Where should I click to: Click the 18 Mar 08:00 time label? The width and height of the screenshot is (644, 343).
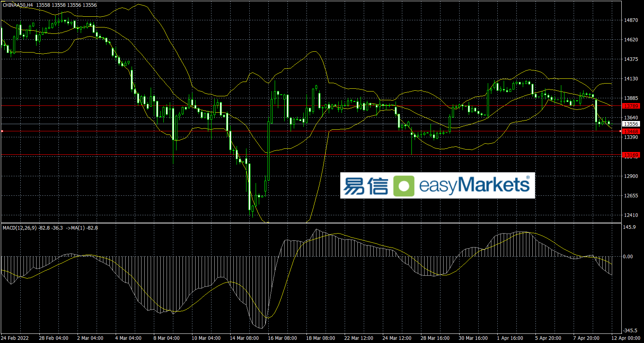[320, 338]
